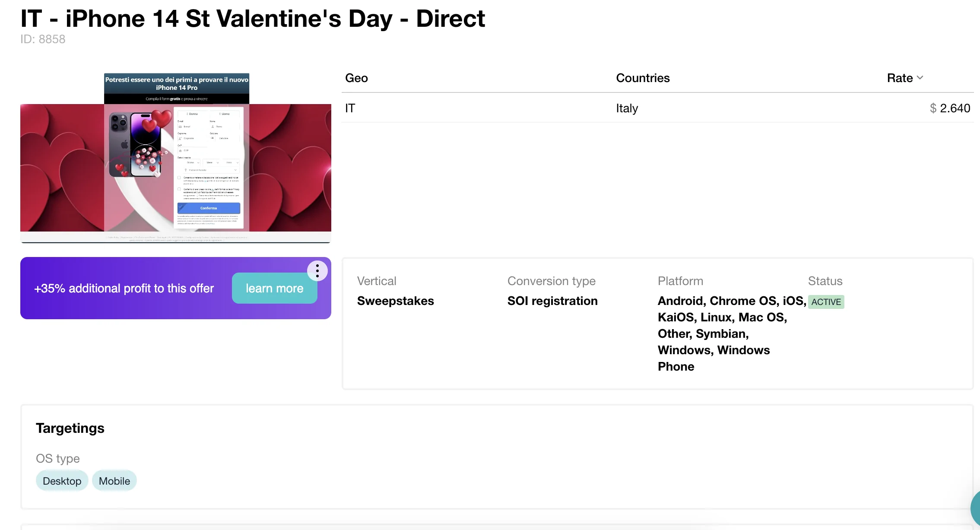Click the Italy country cell
Image resolution: width=980 pixels, height=530 pixels.
click(x=627, y=108)
